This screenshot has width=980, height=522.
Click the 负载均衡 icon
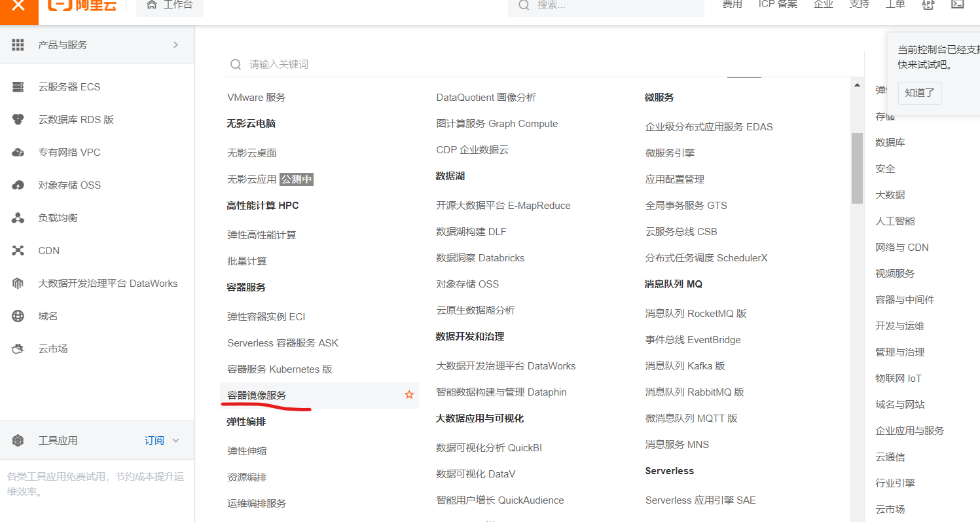point(18,218)
